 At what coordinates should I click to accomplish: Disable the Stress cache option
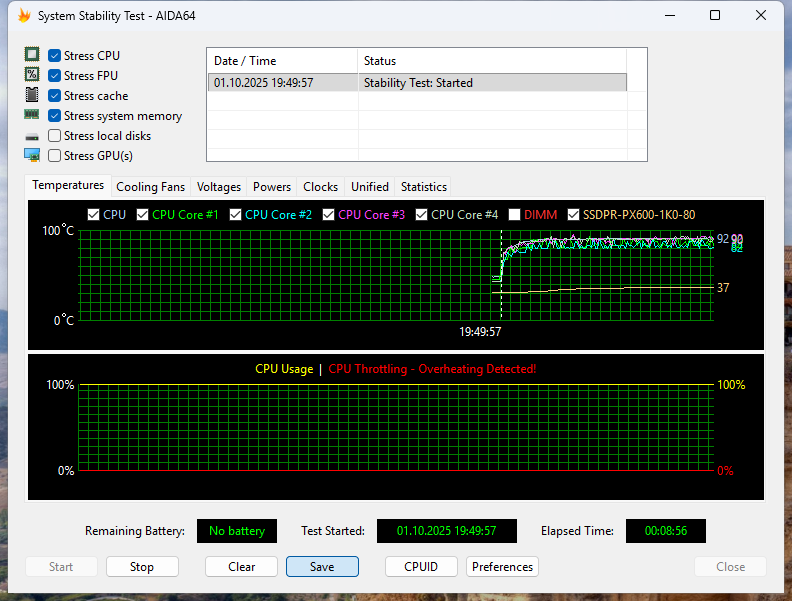point(55,95)
